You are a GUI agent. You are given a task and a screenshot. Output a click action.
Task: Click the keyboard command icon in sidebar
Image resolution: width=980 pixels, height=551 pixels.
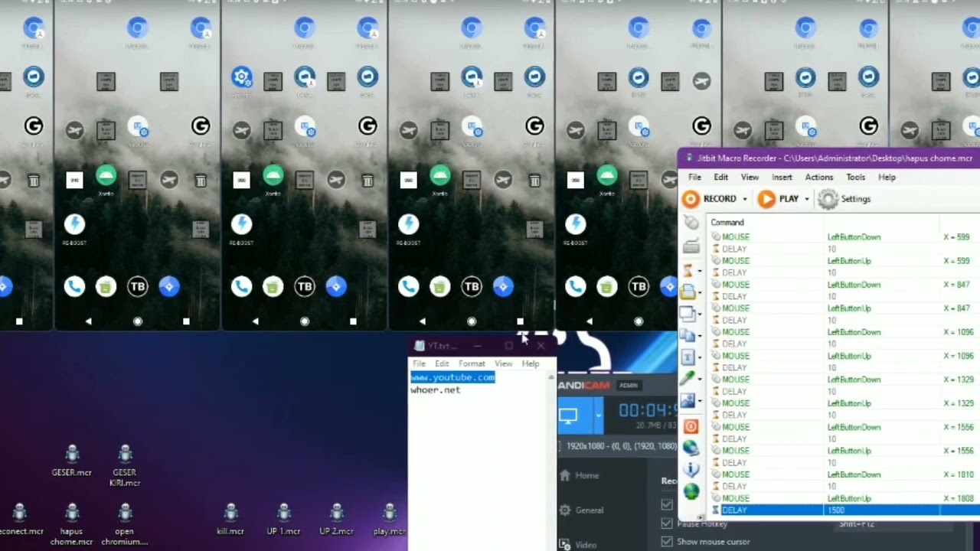[x=691, y=246]
